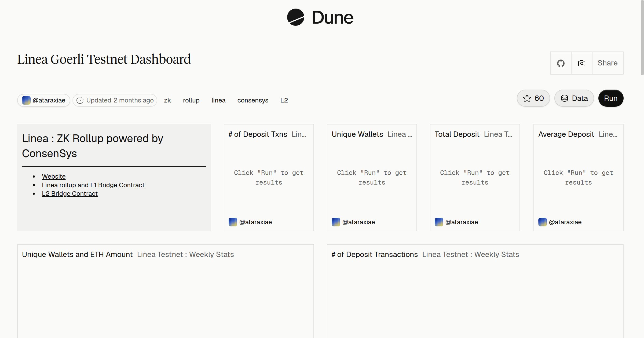Open the GitHub icon button

(561, 63)
